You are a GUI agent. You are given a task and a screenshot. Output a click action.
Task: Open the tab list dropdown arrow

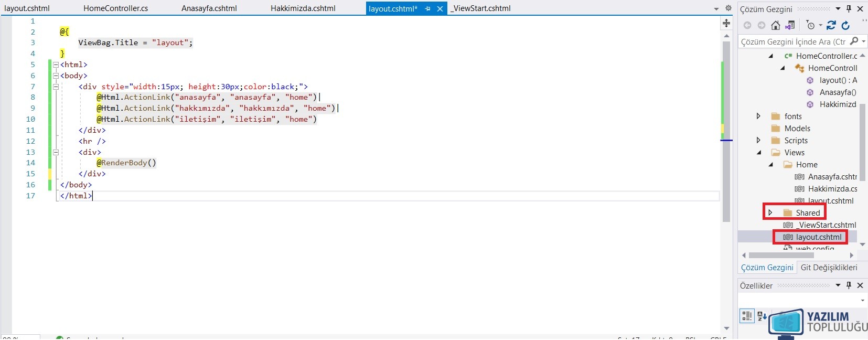716,9
